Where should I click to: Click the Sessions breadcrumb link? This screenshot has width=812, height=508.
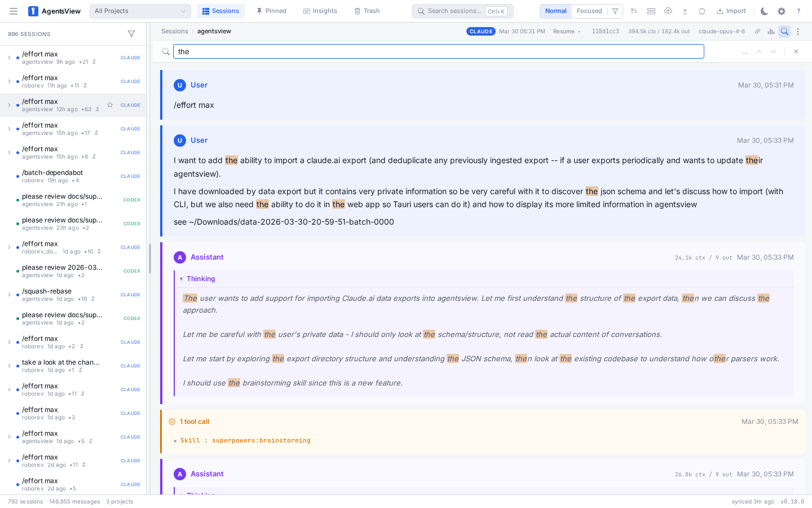174,32
